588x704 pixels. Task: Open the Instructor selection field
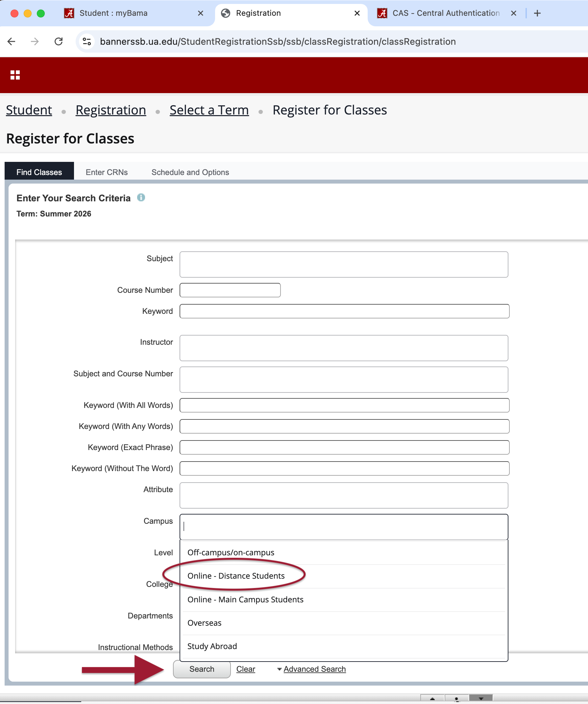pos(344,348)
